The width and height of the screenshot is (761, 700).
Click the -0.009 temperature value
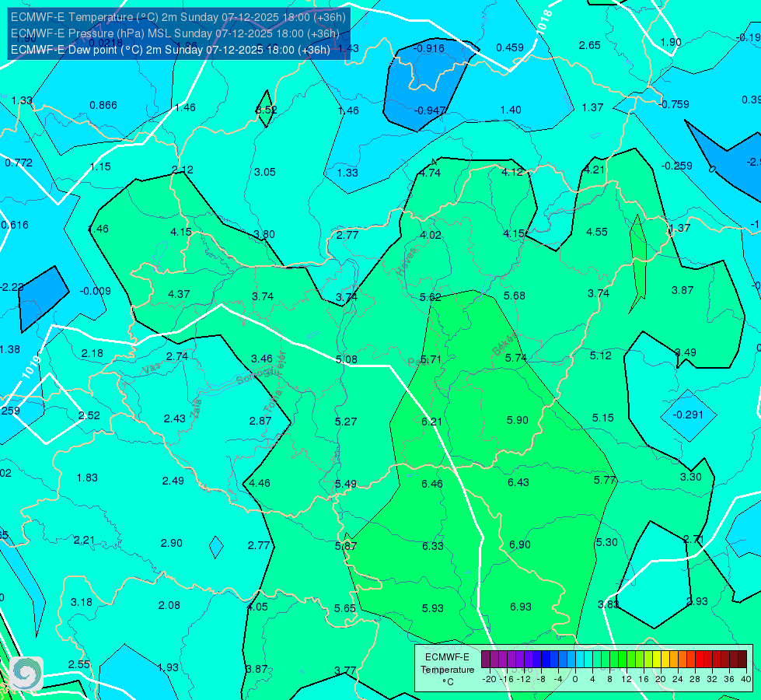pyautogui.click(x=95, y=291)
